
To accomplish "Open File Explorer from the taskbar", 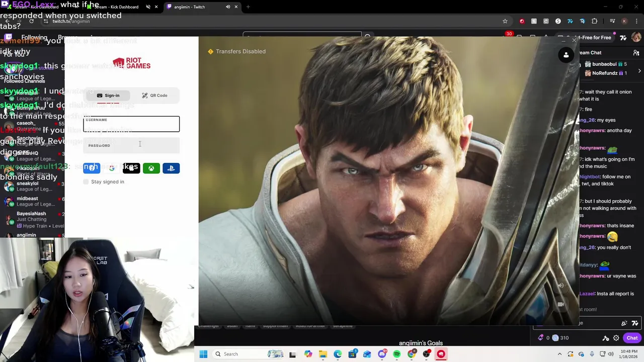I will (x=323, y=354).
